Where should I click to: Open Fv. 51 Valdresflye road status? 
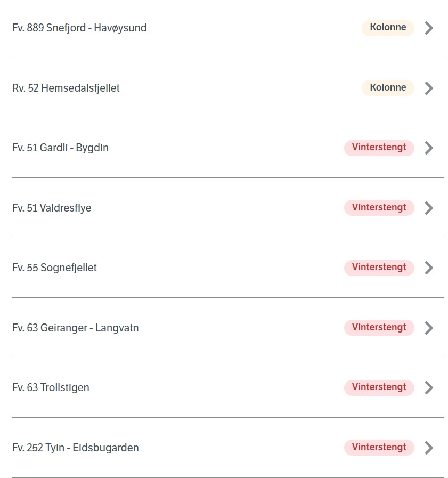[x=228, y=208]
